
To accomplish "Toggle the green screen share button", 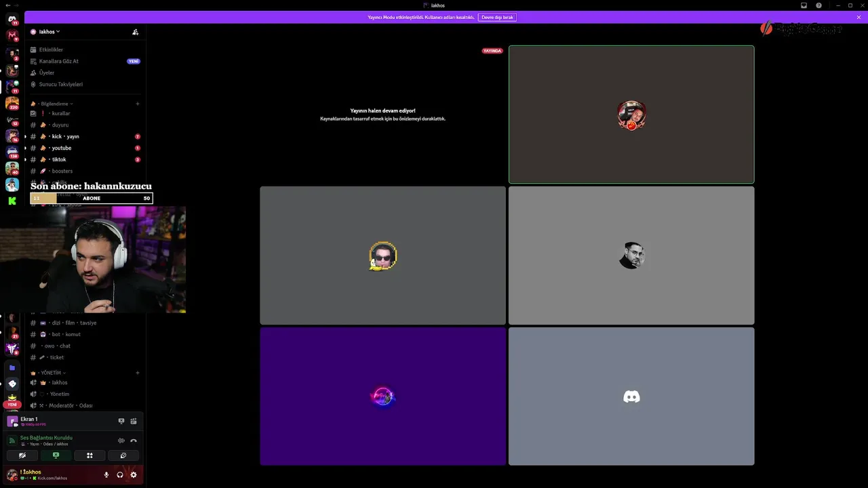I will point(56,455).
